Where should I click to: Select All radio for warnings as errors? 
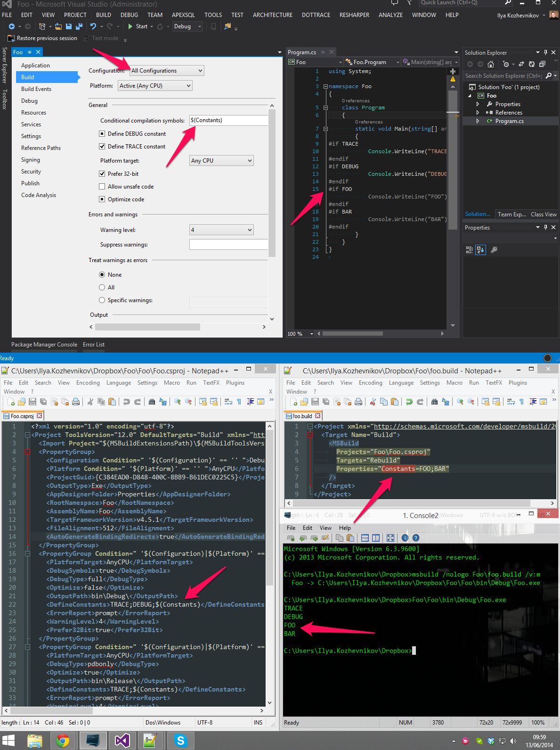[x=102, y=288]
